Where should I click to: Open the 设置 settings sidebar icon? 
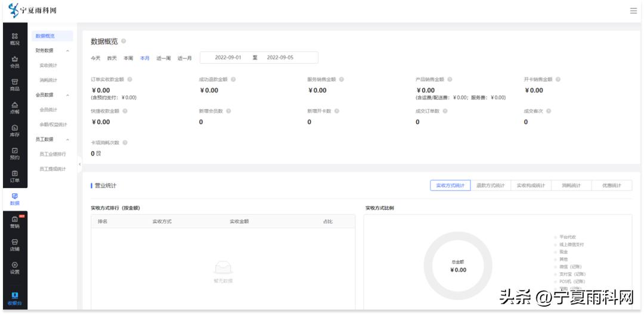(15, 268)
